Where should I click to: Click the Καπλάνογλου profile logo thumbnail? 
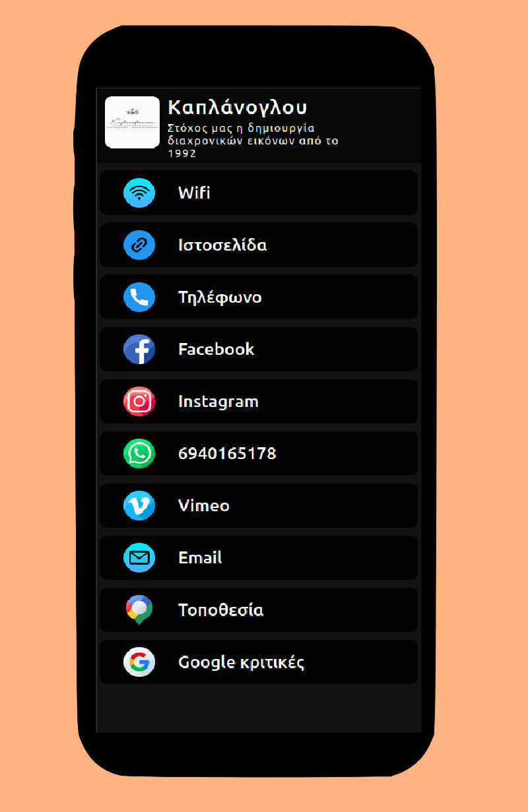pos(132,123)
